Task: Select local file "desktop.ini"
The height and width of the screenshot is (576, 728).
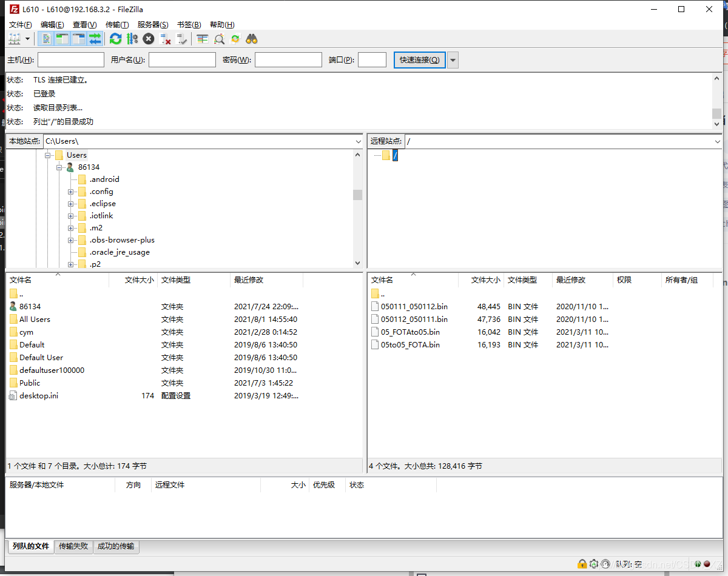Action: click(39, 395)
